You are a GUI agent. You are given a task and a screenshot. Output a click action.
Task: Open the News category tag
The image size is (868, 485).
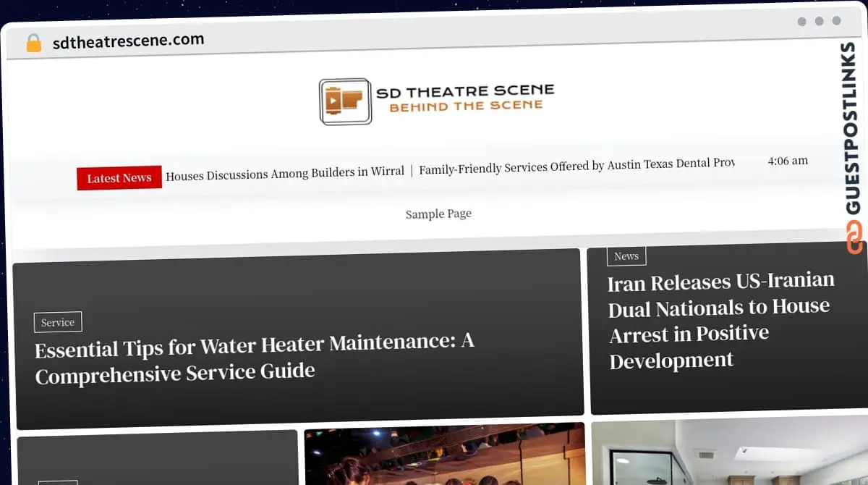[626, 256]
